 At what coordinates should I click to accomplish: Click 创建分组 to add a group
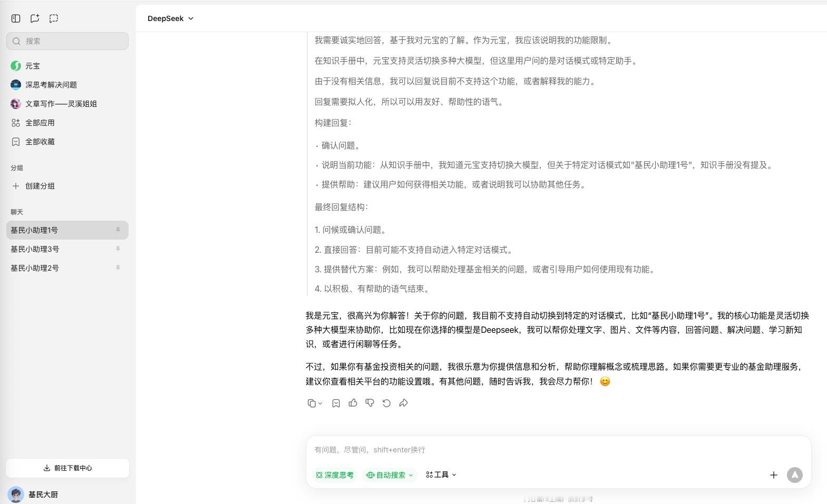67,186
